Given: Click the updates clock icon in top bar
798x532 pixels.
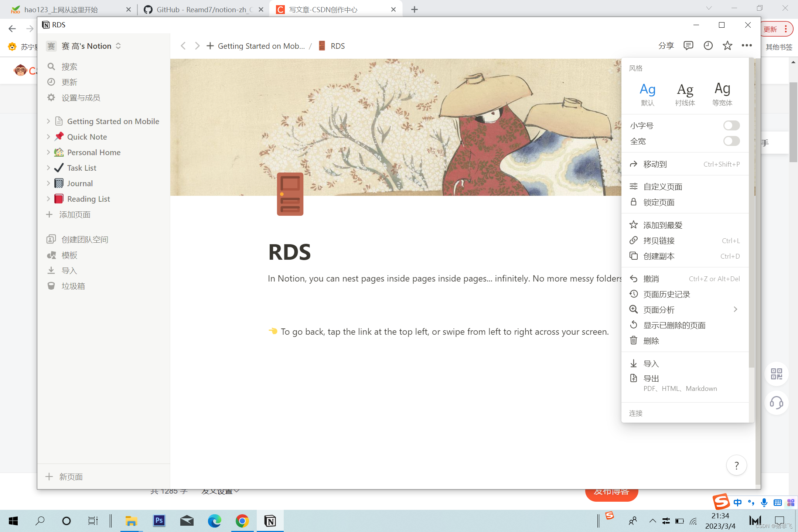Looking at the screenshot, I should pos(708,46).
